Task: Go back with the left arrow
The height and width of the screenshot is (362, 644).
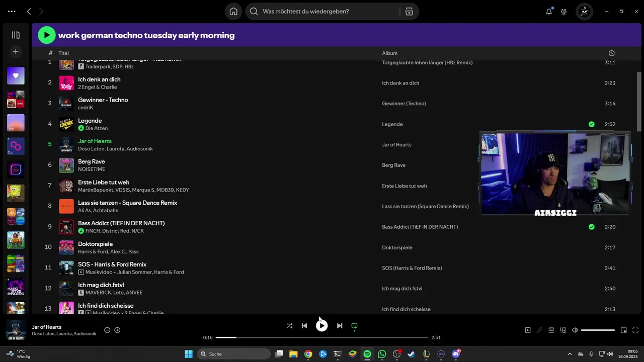Action: 29,11
